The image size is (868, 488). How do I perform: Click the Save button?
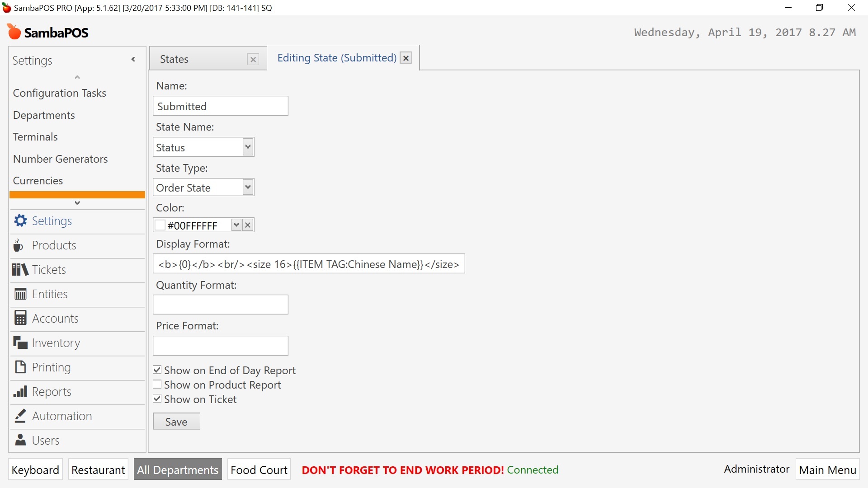[x=176, y=421]
